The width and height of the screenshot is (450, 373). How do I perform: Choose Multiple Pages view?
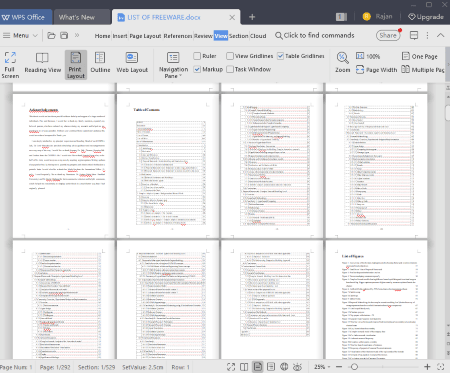point(423,70)
